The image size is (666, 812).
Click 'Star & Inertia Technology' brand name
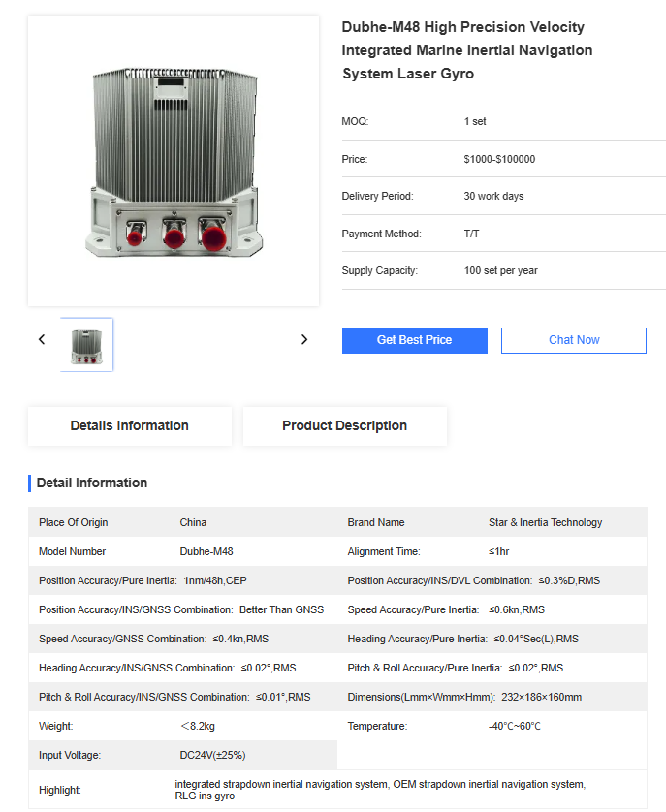[545, 522]
